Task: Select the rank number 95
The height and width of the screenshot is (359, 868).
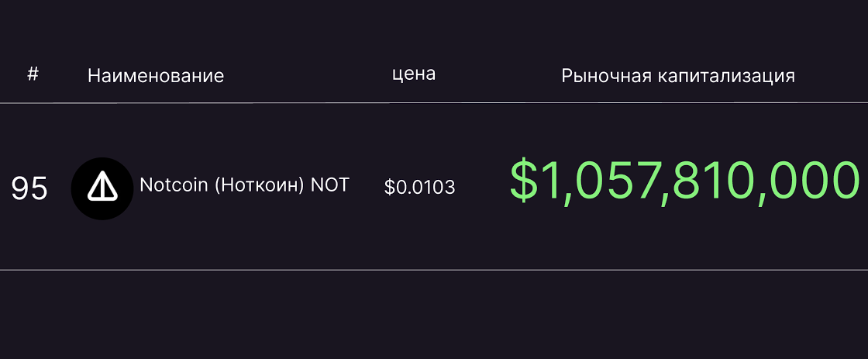Action: point(29,189)
